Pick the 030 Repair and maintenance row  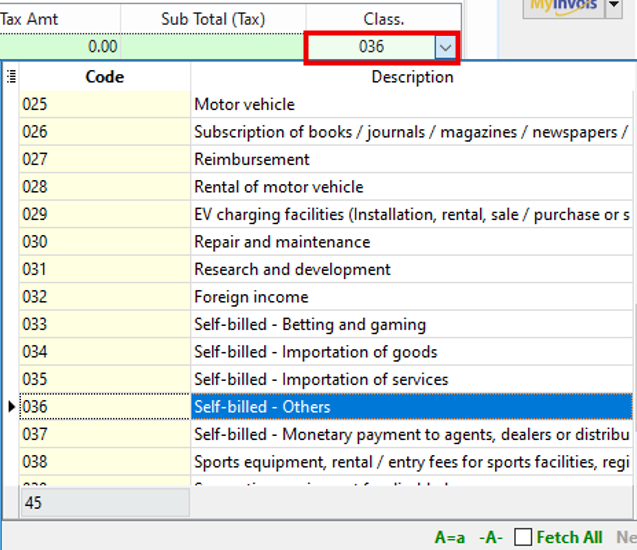[281, 242]
